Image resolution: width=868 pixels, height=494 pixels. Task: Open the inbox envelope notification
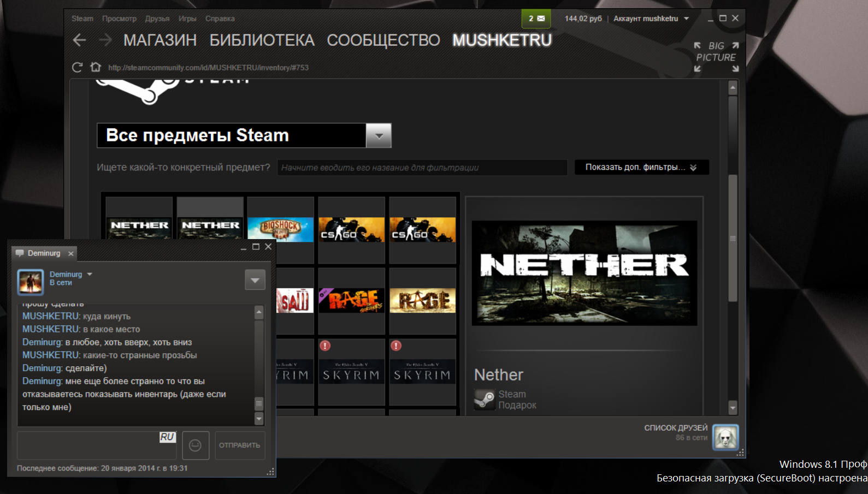tap(536, 19)
